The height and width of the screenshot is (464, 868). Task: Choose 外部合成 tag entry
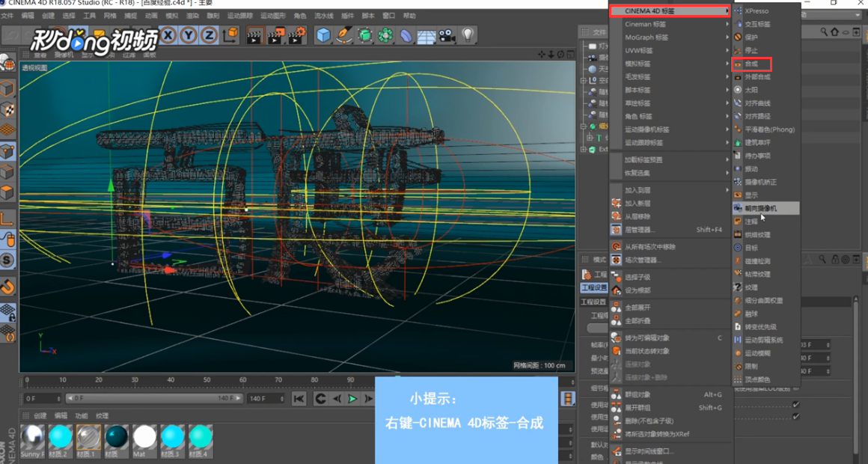767,77
